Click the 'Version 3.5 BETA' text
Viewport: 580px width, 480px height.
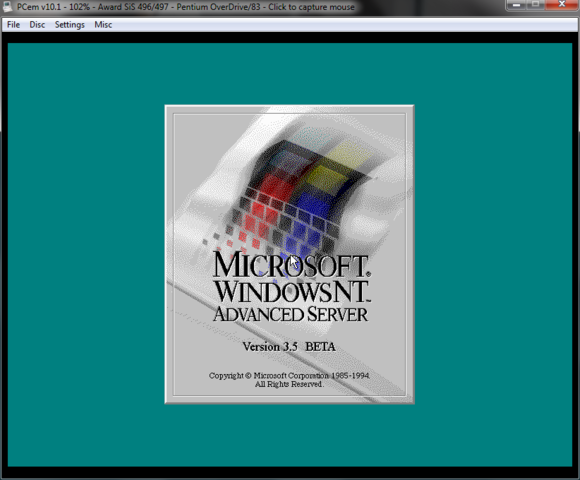tap(289, 347)
